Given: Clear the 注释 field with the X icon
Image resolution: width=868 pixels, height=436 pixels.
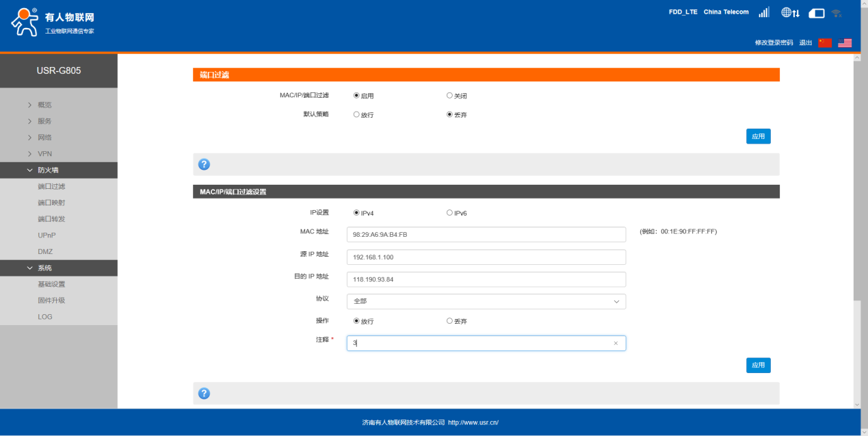Looking at the screenshot, I should coord(616,344).
